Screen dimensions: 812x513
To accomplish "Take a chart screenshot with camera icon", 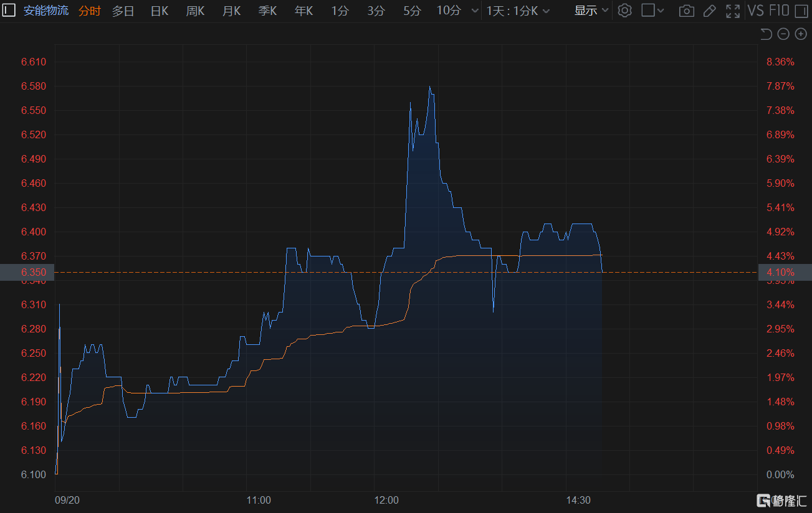I will pos(686,11).
